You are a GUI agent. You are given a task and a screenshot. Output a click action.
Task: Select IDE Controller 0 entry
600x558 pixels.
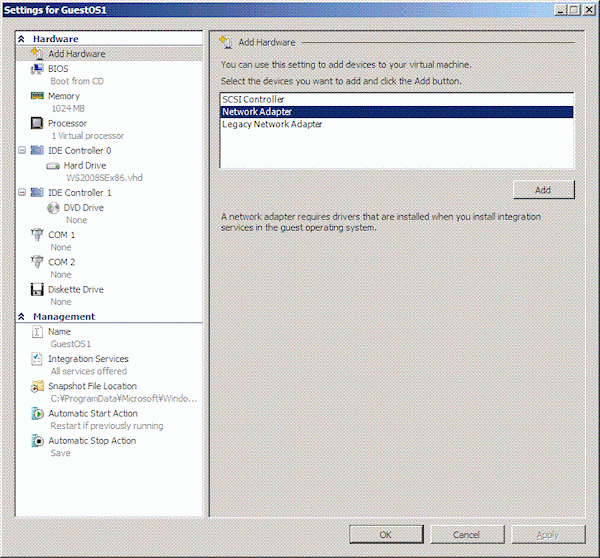pos(80,150)
